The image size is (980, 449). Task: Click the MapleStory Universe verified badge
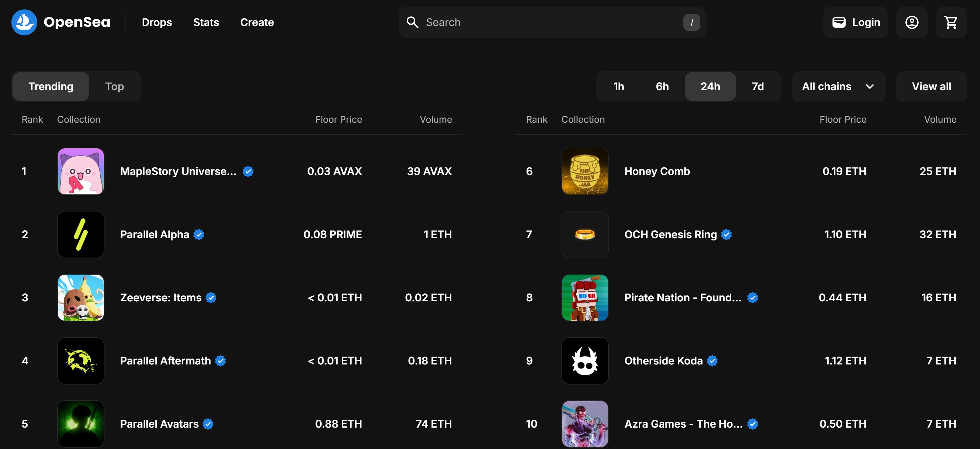click(248, 171)
